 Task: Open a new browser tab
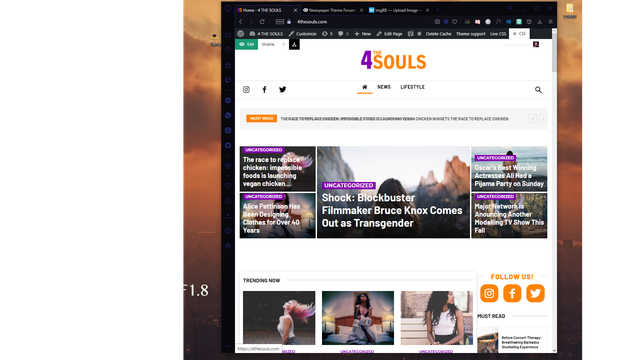pos(437,10)
